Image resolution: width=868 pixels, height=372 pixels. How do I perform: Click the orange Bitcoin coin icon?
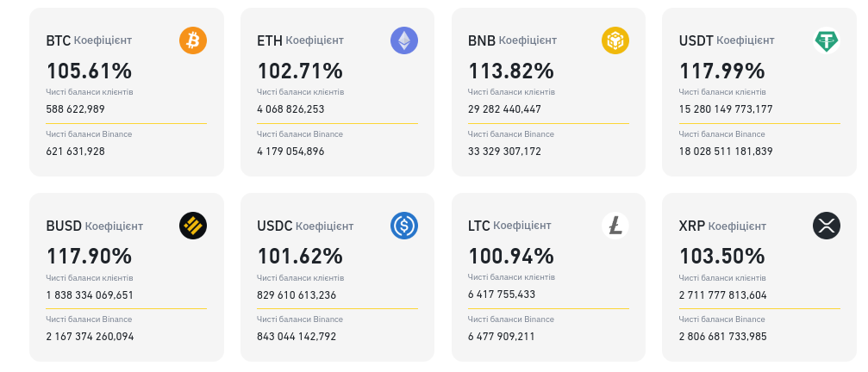click(x=193, y=40)
